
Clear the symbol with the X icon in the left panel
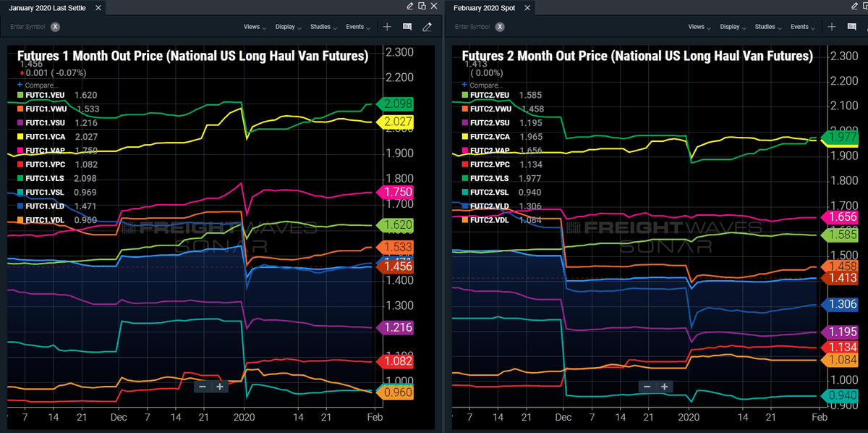tap(55, 27)
